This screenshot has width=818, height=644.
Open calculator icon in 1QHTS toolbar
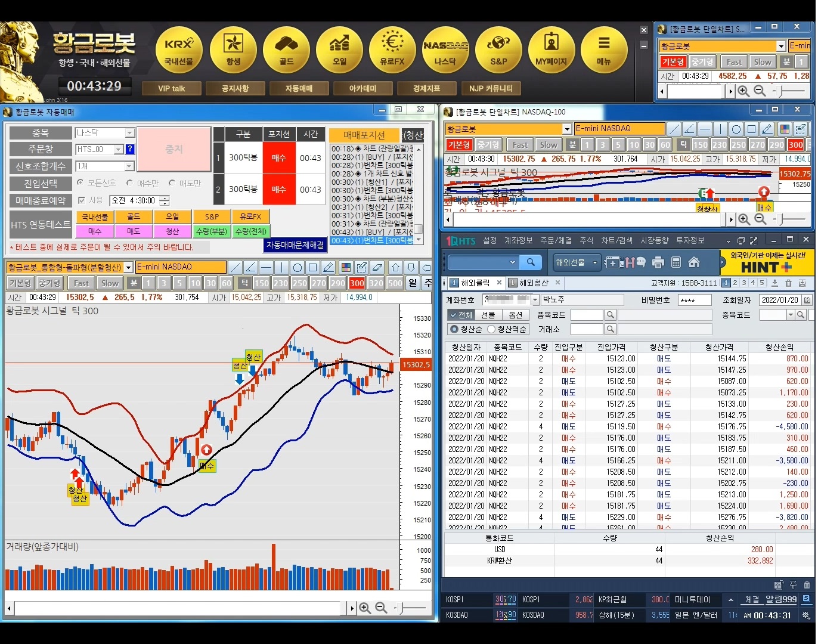coord(676,262)
